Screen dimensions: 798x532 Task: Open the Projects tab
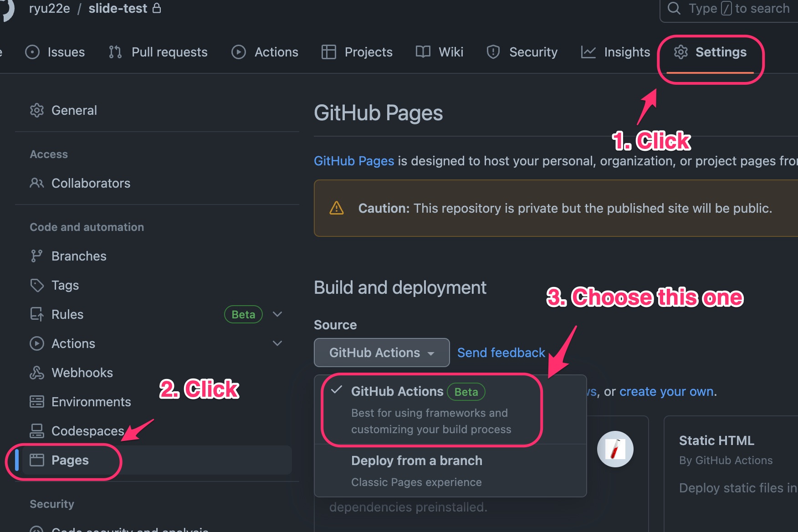[357, 52]
